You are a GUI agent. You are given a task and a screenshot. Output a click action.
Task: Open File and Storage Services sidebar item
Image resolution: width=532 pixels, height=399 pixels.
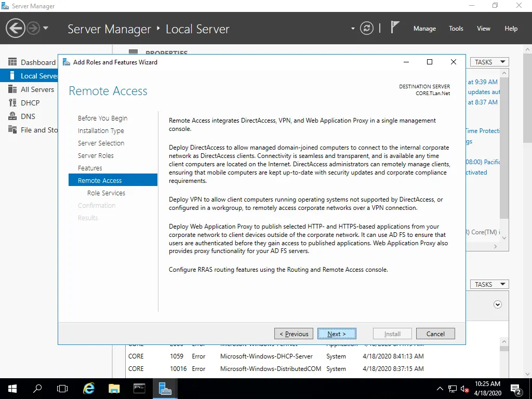point(29,130)
